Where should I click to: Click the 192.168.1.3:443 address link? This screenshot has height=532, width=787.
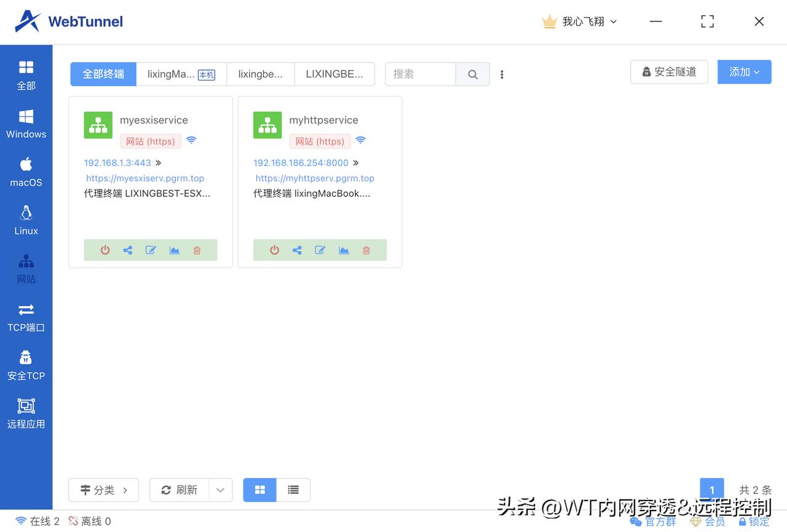pos(117,163)
